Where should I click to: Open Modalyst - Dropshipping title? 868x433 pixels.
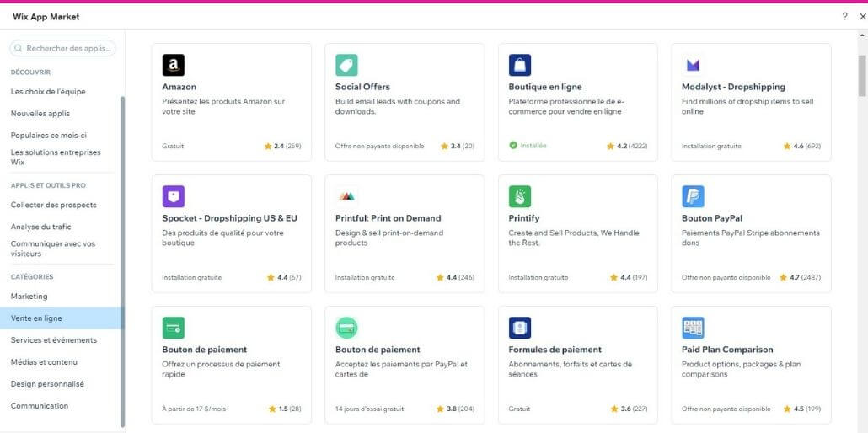point(733,87)
